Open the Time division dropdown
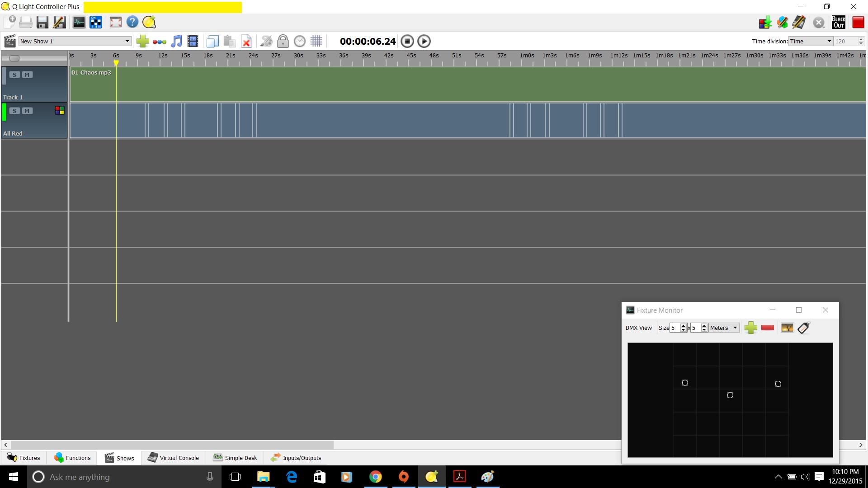Image resolution: width=868 pixels, height=488 pixels. click(811, 41)
